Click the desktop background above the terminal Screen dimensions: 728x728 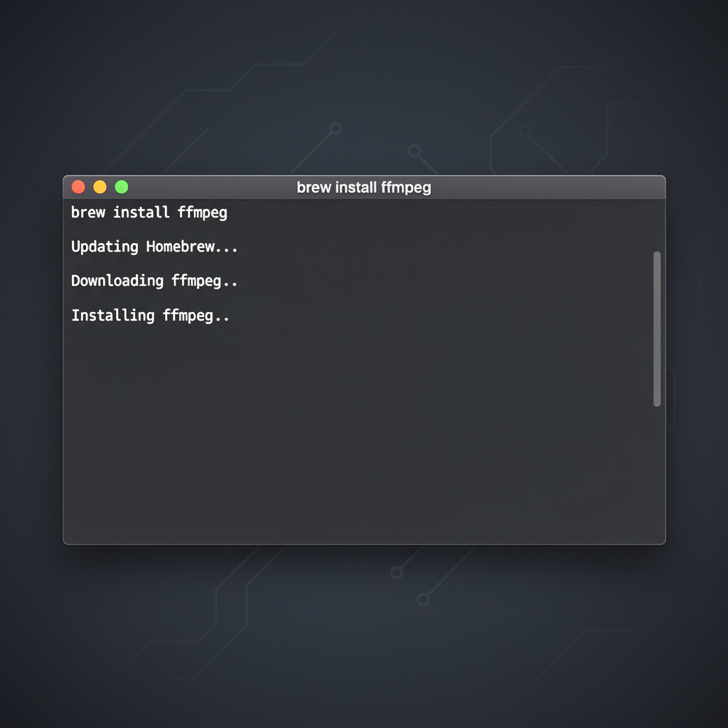coord(364,85)
